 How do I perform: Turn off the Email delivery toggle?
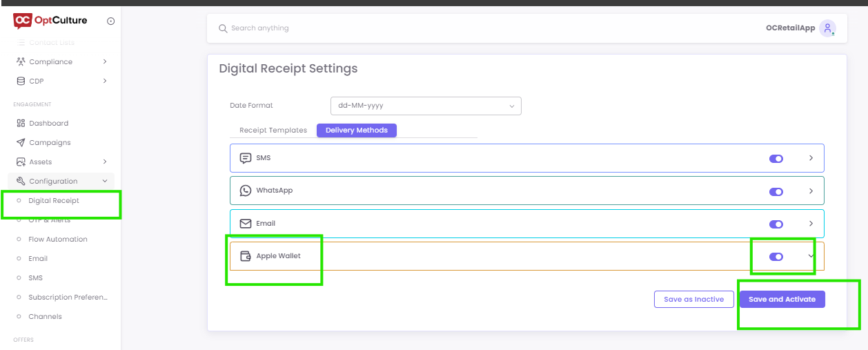(776, 224)
